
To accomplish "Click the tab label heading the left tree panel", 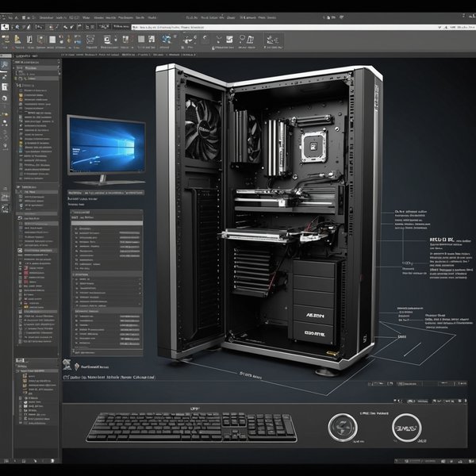I will (27, 56).
